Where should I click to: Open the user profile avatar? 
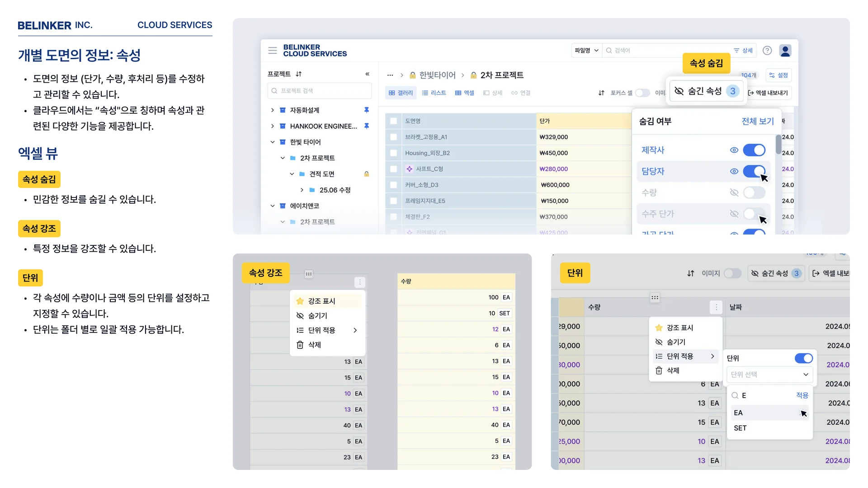(x=785, y=51)
